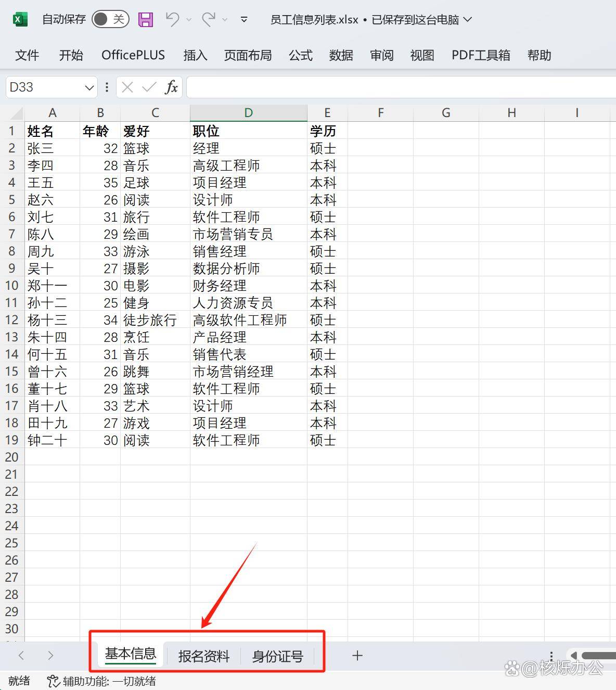Click the next sheet navigation arrow
Screen dimensions: 616x690
point(50,656)
